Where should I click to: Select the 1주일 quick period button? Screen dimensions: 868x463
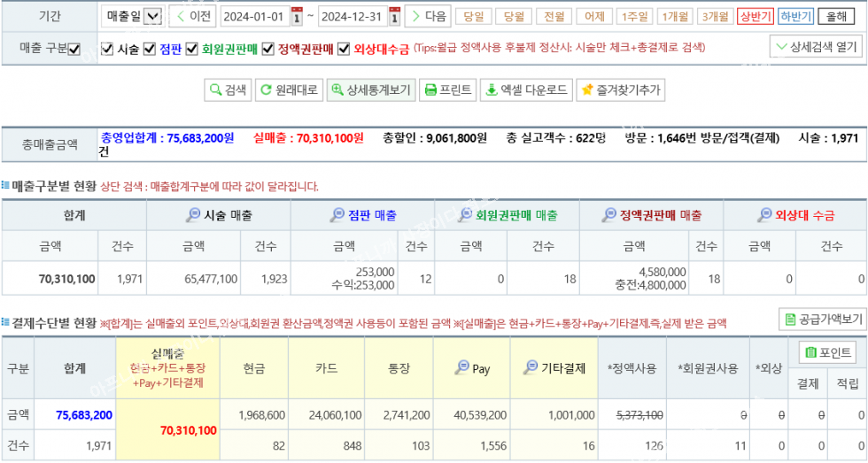(634, 17)
